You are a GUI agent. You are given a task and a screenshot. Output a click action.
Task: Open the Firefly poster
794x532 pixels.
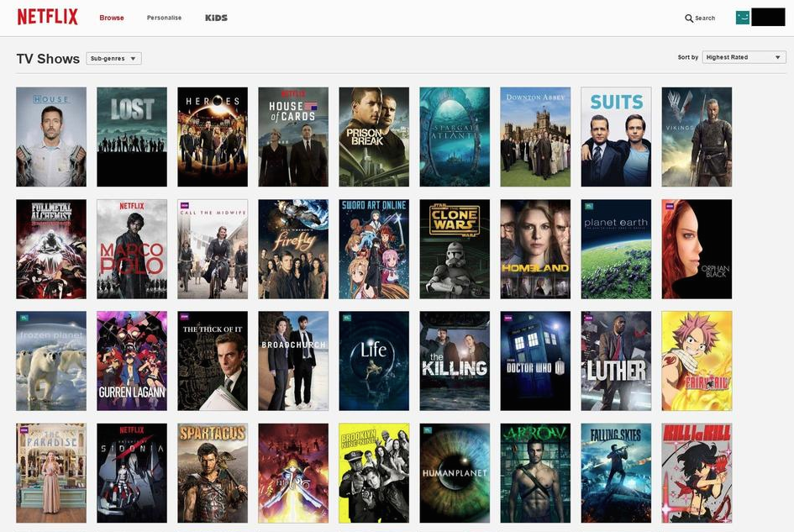(293, 249)
